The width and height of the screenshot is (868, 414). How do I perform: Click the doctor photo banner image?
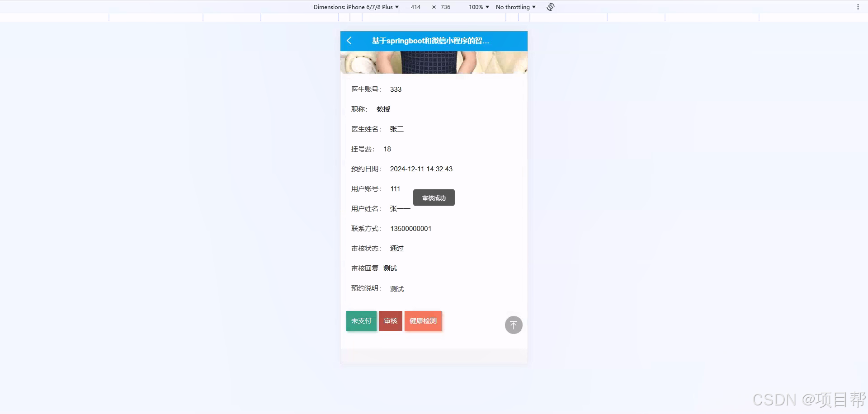pos(434,62)
